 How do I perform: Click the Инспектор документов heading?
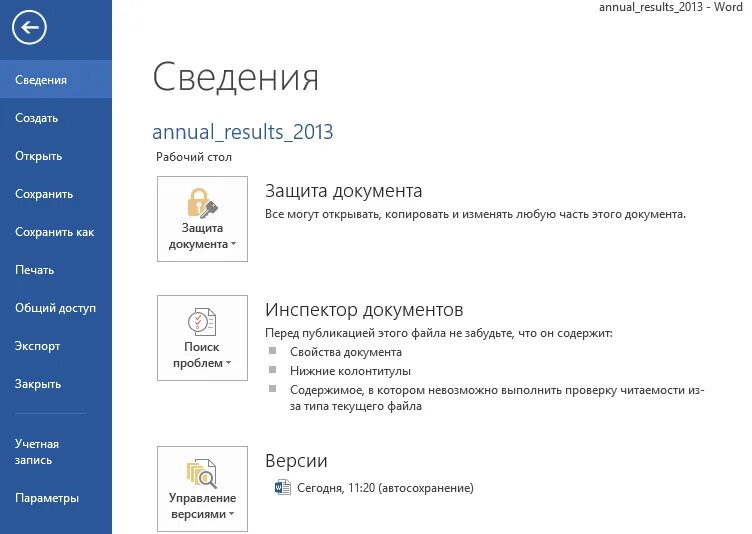(x=364, y=310)
